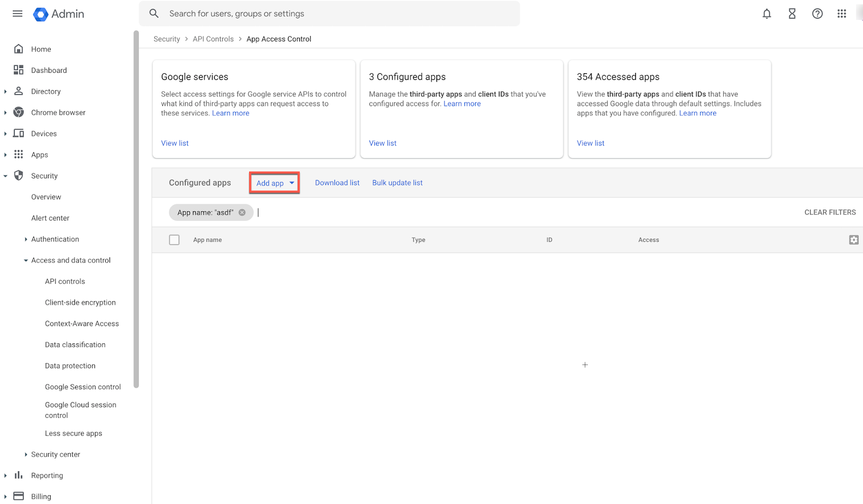Expand the Reporting section
Image resolution: width=863 pixels, height=504 pixels.
5,475
